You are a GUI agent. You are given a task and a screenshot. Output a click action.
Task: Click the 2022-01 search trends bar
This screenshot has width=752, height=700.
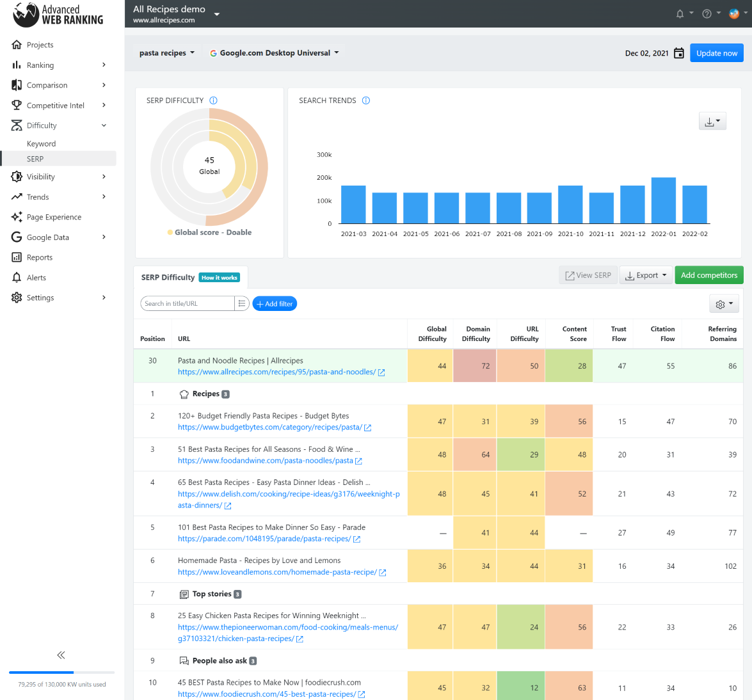(x=663, y=200)
